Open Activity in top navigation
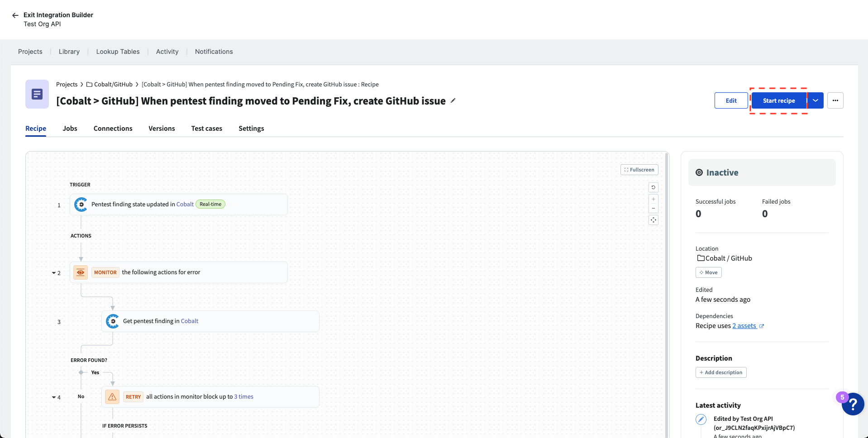 [x=167, y=52]
